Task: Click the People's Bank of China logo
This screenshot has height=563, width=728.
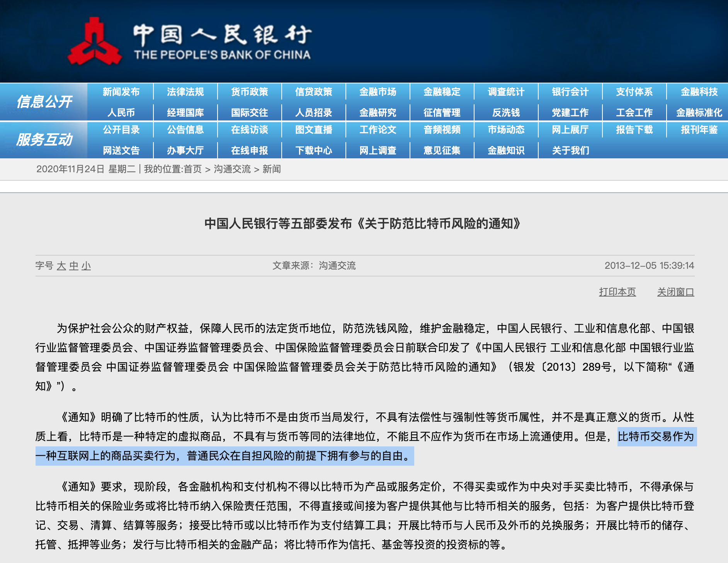Action: [189, 41]
